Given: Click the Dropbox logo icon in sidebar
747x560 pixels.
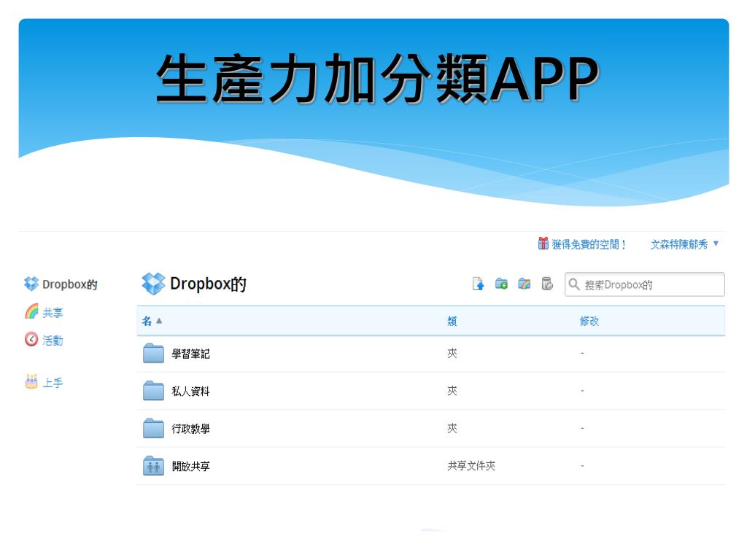Looking at the screenshot, I should click(x=31, y=284).
